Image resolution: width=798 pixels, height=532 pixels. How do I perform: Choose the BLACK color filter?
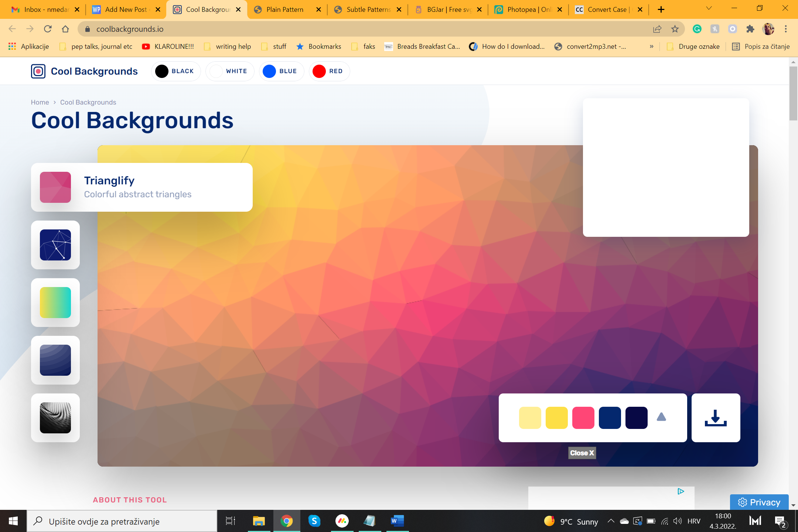(x=176, y=71)
